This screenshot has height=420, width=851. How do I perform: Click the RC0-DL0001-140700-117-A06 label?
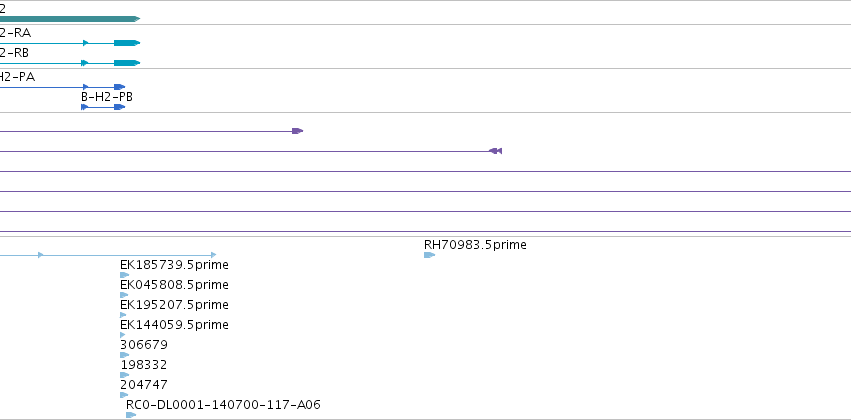tap(223, 405)
